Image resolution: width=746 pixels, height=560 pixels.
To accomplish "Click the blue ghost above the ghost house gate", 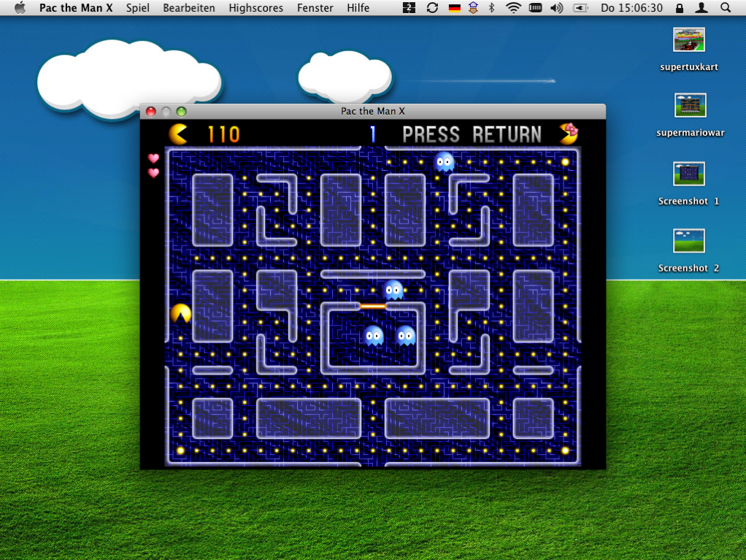I will (393, 291).
